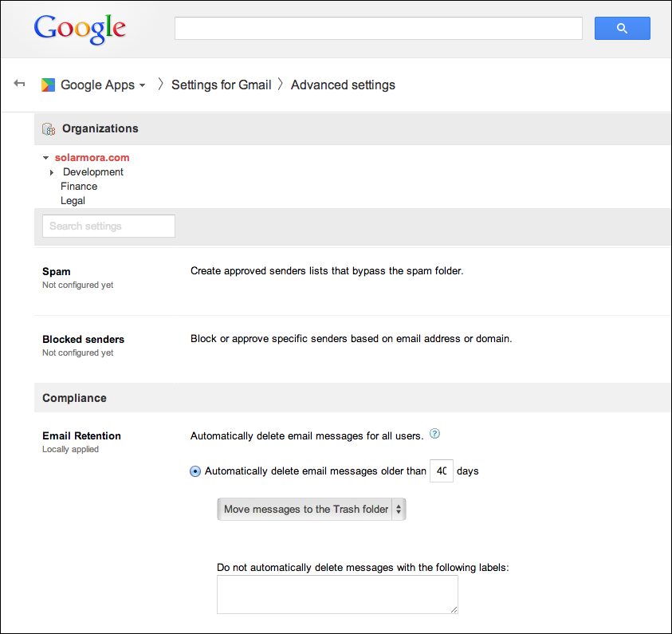Expand the Development organization node
The height and width of the screenshot is (634, 672).
(51, 171)
